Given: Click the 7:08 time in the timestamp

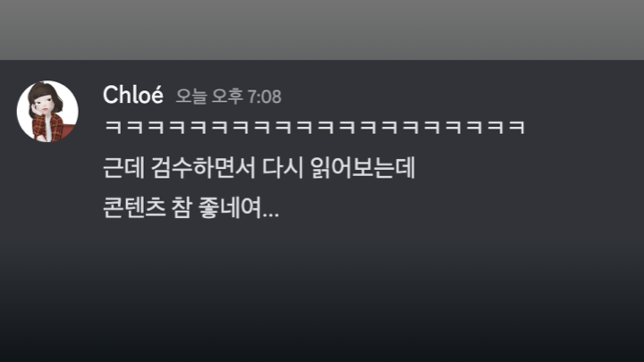Looking at the screenshot, I should [265, 97].
